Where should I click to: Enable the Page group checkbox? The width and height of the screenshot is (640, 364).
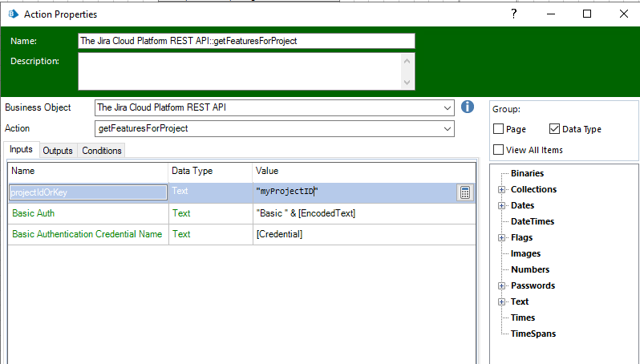(499, 129)
